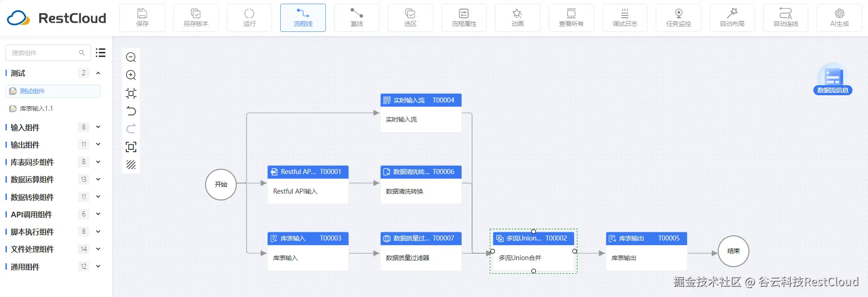Open 流程属性 flow properties
This screenshot has width=868, height=297.
tap(464, 18)
